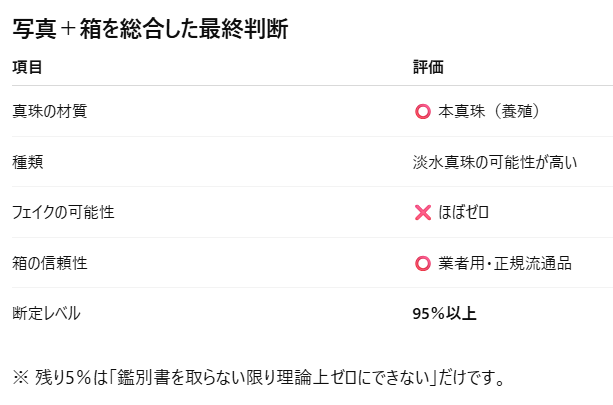613x405 pixels.
Task: Click the 種類 row label
Action: point(27,162)
